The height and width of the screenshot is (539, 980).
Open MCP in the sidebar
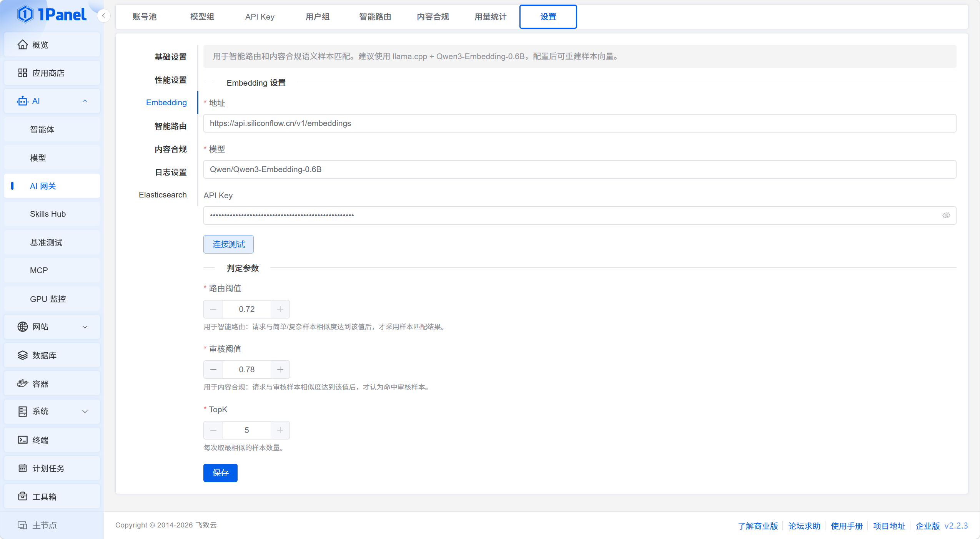point(52,270)
